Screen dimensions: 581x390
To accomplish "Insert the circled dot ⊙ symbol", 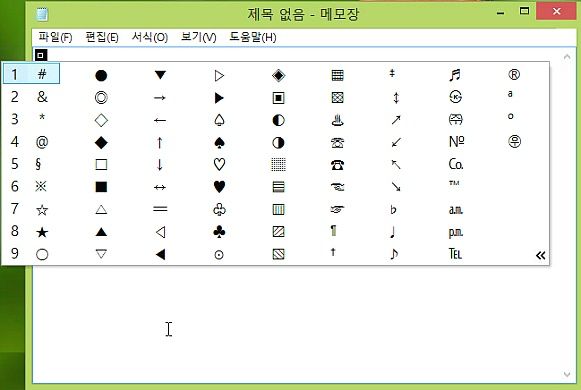I will [219, 255].
